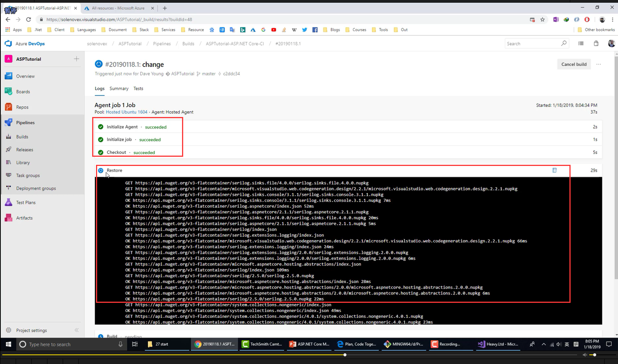
Task: Go back in browser history
Action: click(x=8, y=19)
